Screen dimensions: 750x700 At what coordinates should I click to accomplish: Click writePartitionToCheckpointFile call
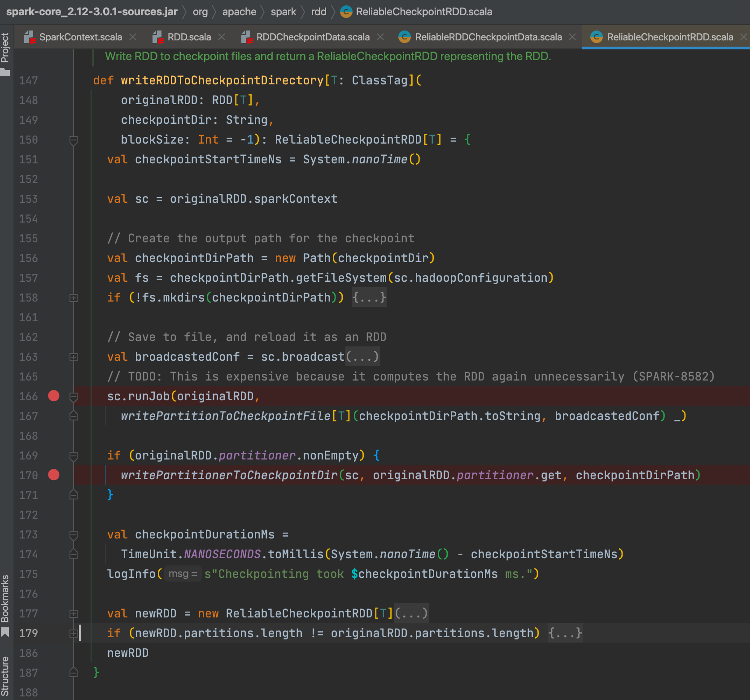(x=226, y=416)
